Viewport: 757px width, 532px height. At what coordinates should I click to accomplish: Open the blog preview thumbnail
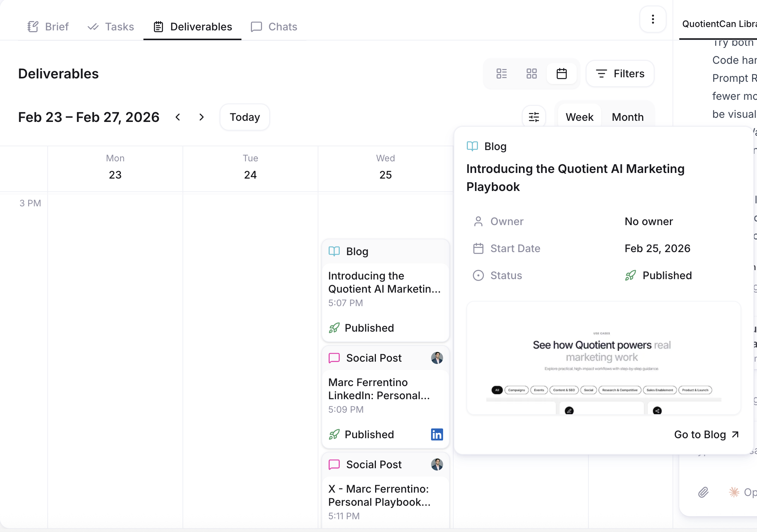[603, 358]
